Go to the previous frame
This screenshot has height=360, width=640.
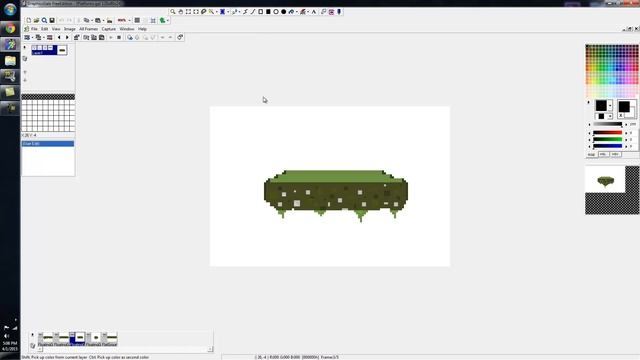(59, 38)
